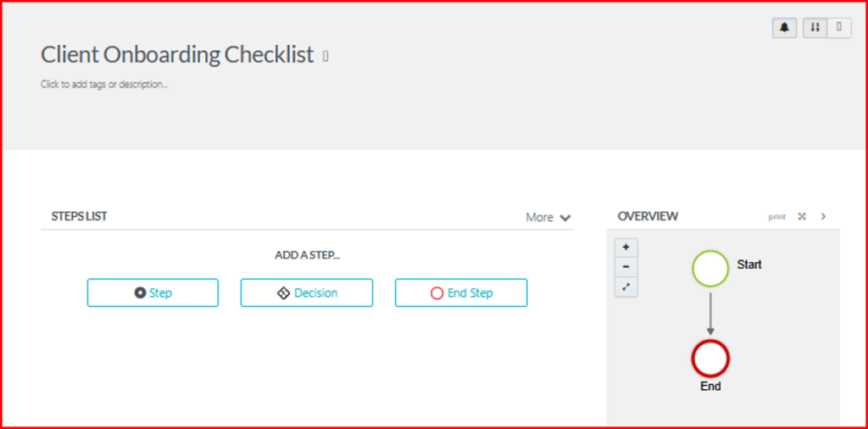Image resolution: width=868 pixels, height=429 pixels.
Task: Click the print link in the Overview header
Action: pyautogui.click(x=777, y=217)
